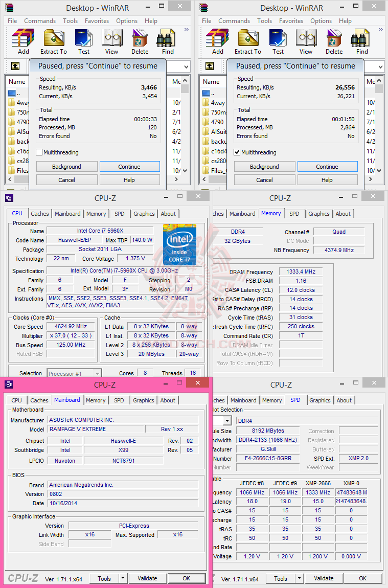Viewport: 388px width, 588px height.
Task: Click Continue in left WinRAR benchmark dialog
Action: point(129,167)
